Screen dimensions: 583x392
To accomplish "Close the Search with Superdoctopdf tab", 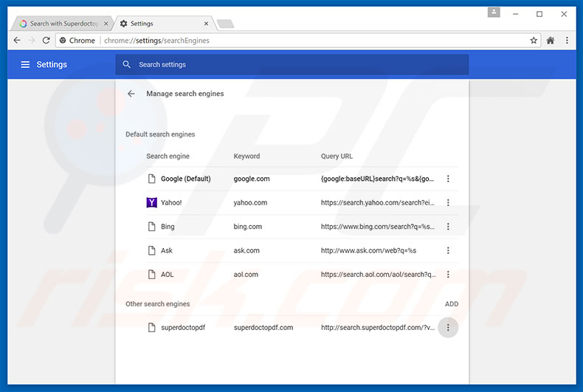I will coord(106,24).
